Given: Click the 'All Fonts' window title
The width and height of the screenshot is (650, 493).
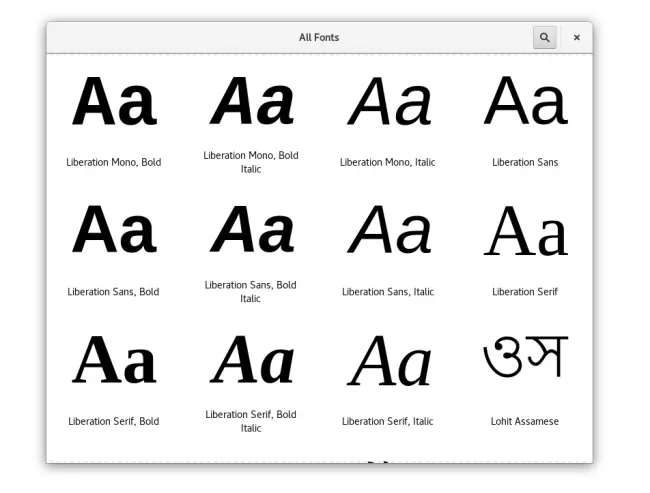Looking at the screenshot, I should click(x=319, y=38).
